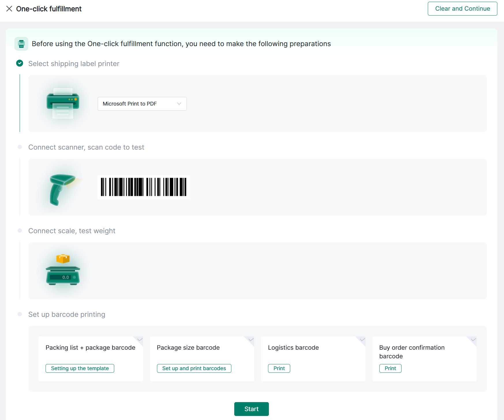Click the green checkmark next to shipping label printer step

19,63
